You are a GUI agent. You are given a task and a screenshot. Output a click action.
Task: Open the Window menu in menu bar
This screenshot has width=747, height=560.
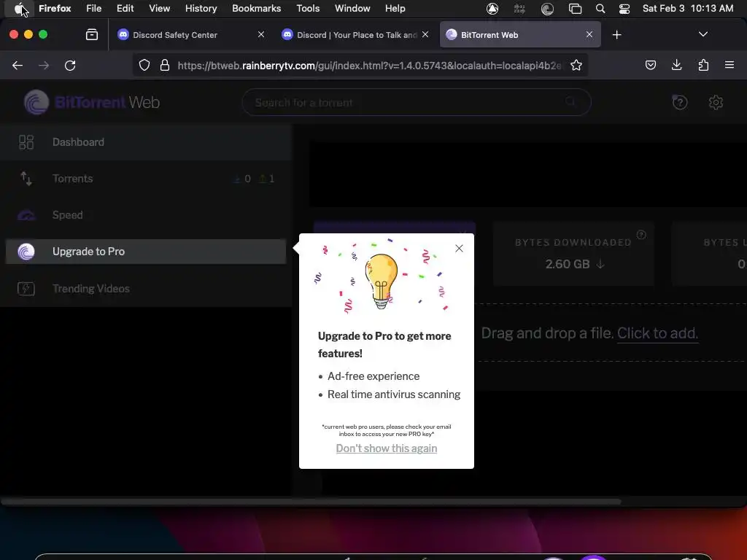point(352,8)
